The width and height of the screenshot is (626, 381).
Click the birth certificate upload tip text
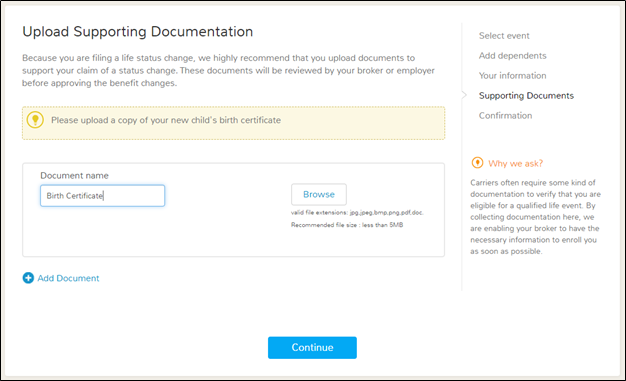[166, 120]
